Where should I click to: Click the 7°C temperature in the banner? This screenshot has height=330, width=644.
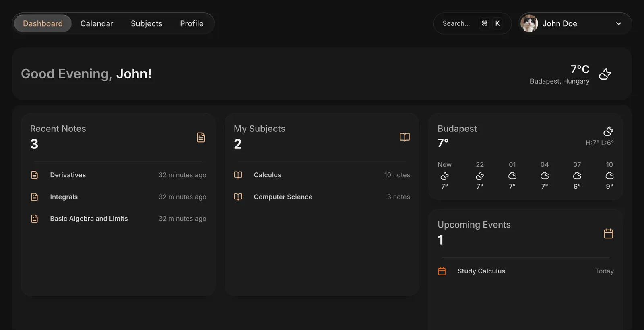click(x=580, y=69)
